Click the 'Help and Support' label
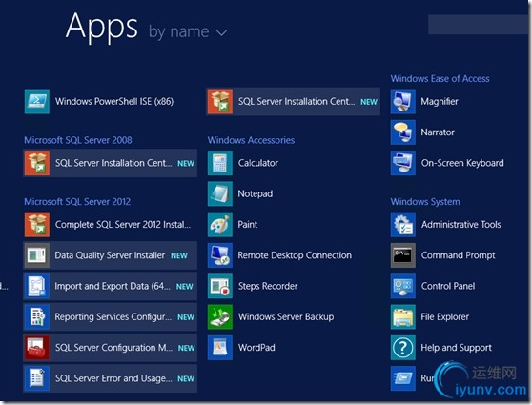The width and height of the screenshot is (532, 405). click(x=456, y=348)
